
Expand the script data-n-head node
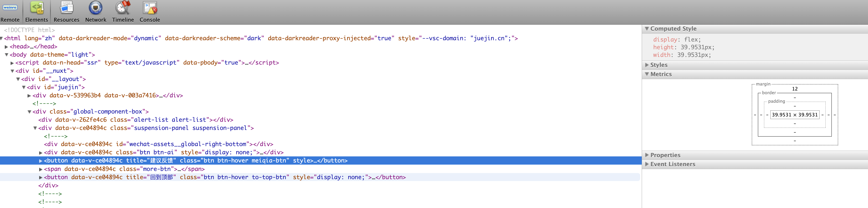click(x=12, y=63)
